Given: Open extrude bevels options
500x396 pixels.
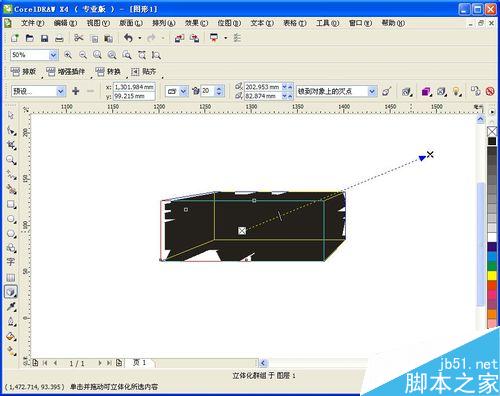Looking at the screenshot, I should click(x=441, y=91).
